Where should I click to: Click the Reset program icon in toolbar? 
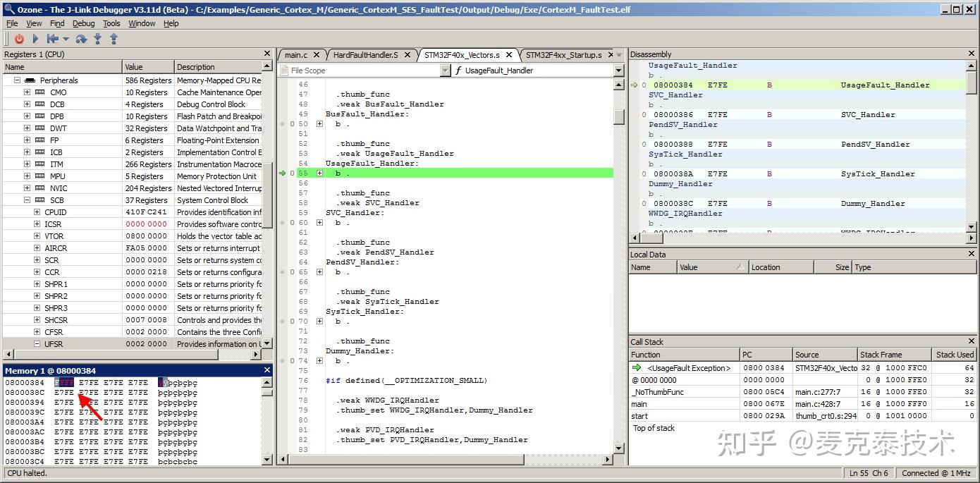coord(52,39)
